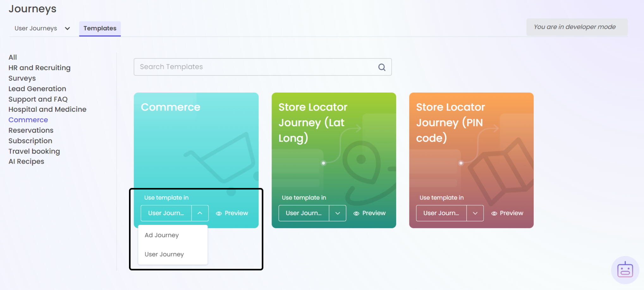This screenshot has width=644, height=290.
Task: Click the eye icon on Commerce card
Action: click(219, 214)
